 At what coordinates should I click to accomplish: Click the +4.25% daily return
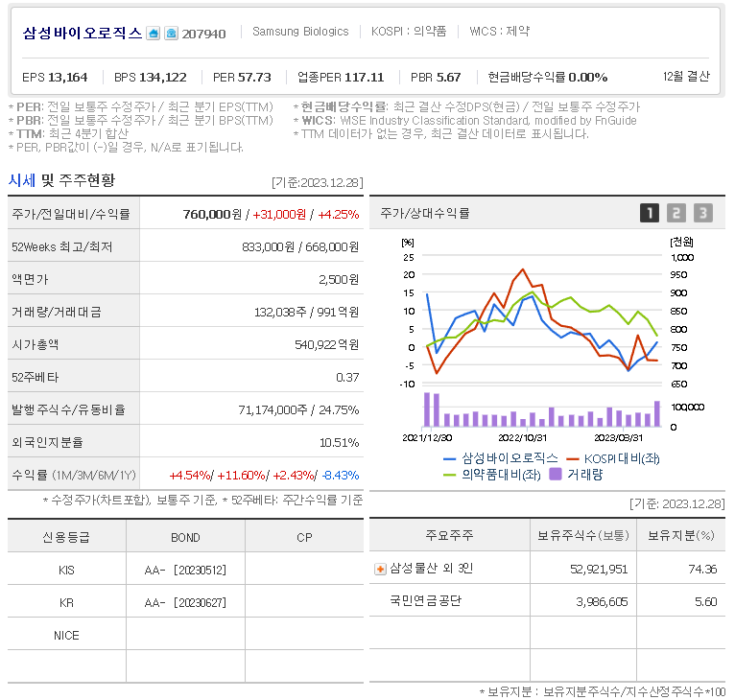click(339, 215)
